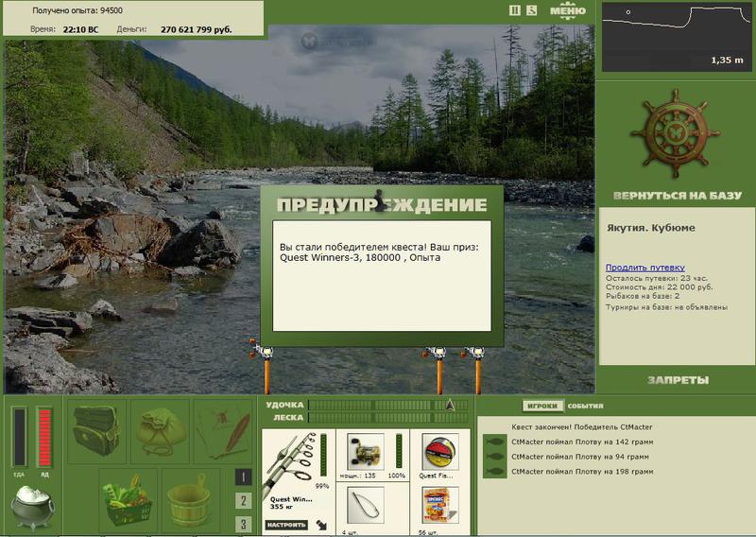Pause the game with the pause icon

(x=514, y=10)
